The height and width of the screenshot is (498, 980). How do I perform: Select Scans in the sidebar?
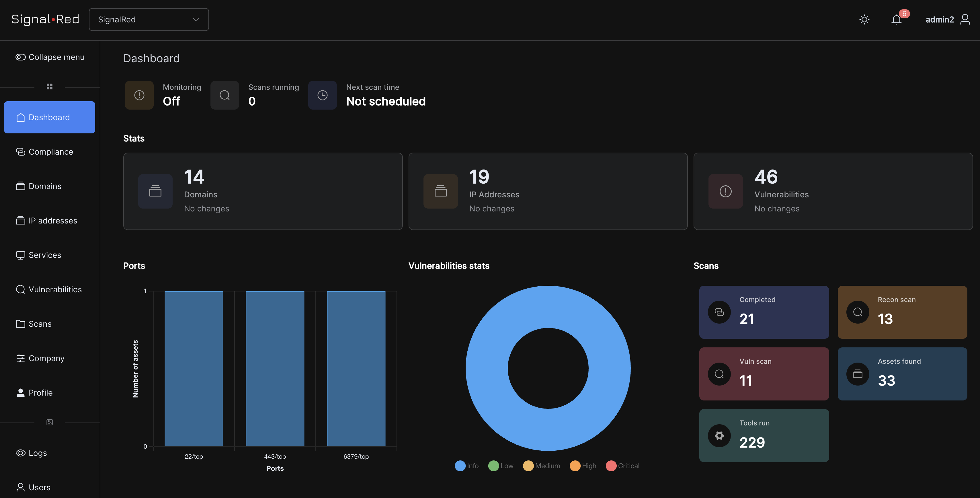pyautogui.click(x=40, y=324)
